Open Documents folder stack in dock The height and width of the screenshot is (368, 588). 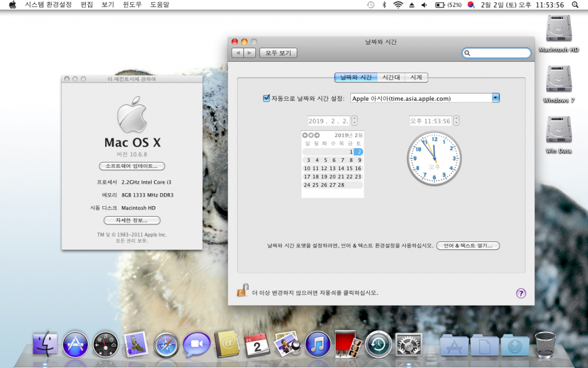484,344
